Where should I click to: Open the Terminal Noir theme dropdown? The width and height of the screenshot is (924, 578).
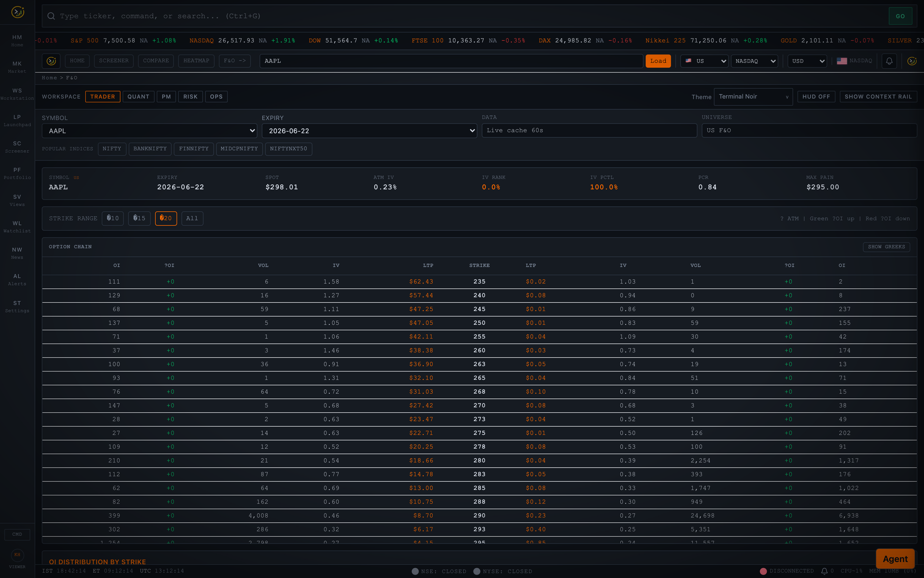point(753,97)
